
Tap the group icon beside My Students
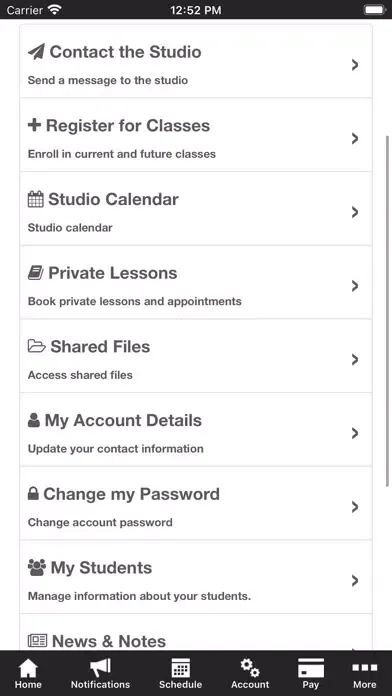click(x=37, y=567)
